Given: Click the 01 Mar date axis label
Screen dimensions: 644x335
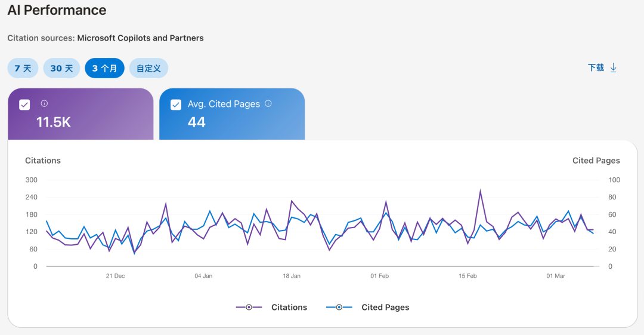Looking at the screenshot, I should (x=556, y=276).
